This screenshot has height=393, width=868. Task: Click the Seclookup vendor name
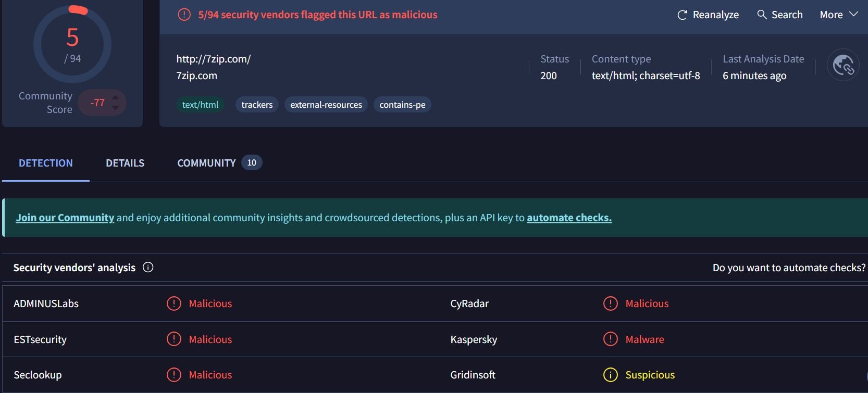[38, 375]
